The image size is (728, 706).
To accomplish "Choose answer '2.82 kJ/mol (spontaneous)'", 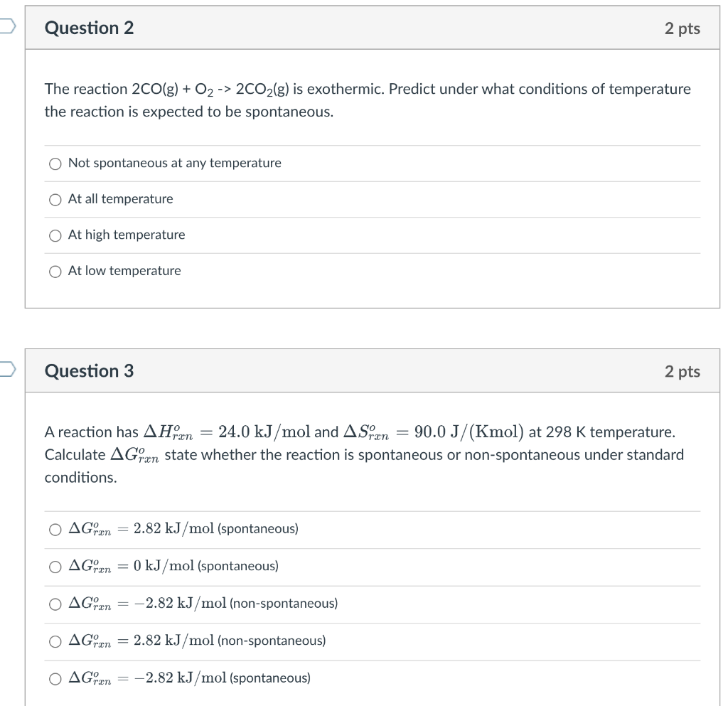I will (55, 529).
